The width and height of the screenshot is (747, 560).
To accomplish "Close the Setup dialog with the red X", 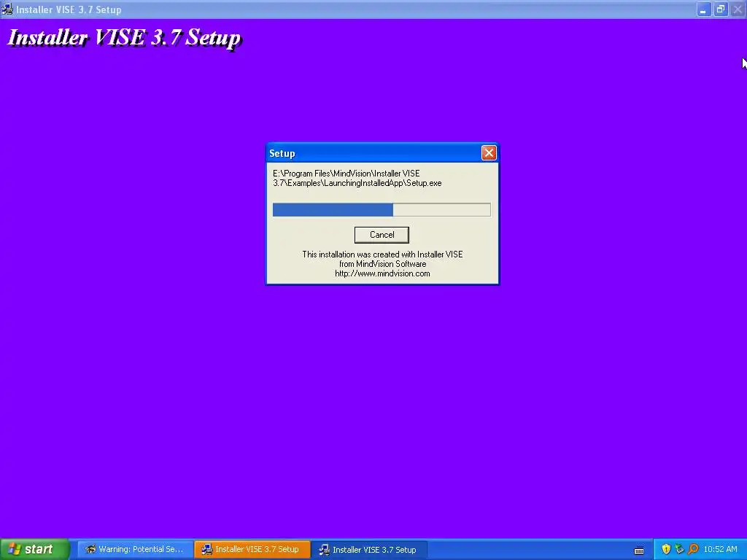I will coord(489,153).
